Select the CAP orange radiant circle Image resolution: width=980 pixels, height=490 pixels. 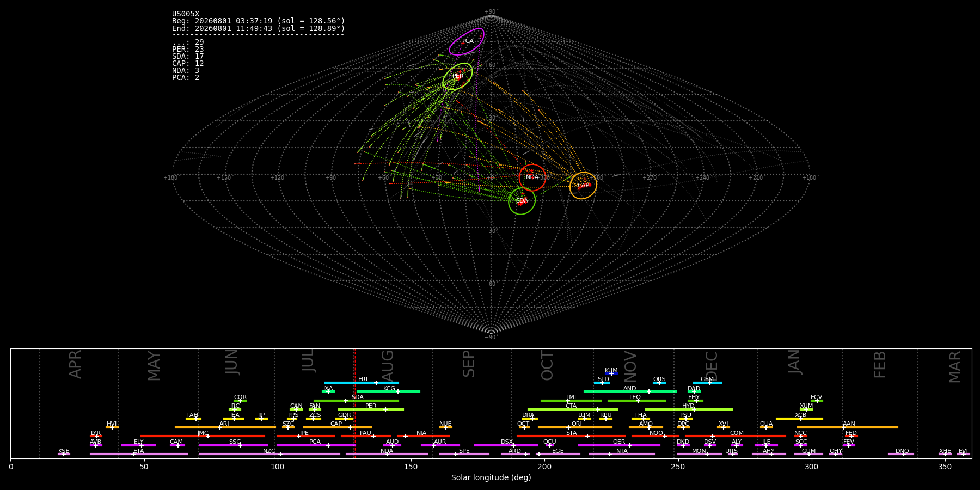point(583,186)
